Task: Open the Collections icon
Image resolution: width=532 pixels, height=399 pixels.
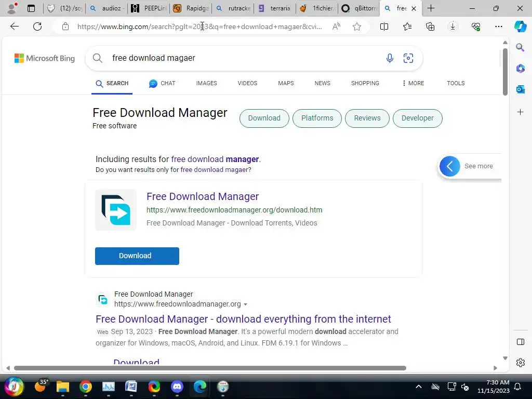Action: [430, 26]
